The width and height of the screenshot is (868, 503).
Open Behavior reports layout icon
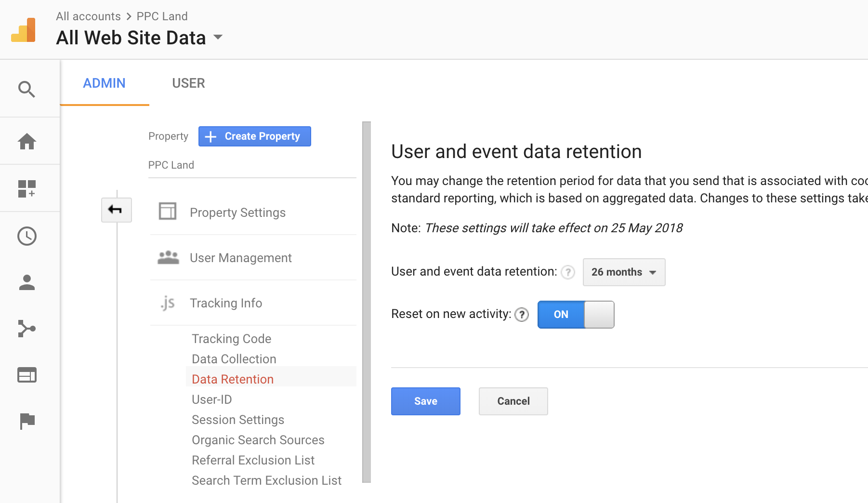(x=27, y=375)
